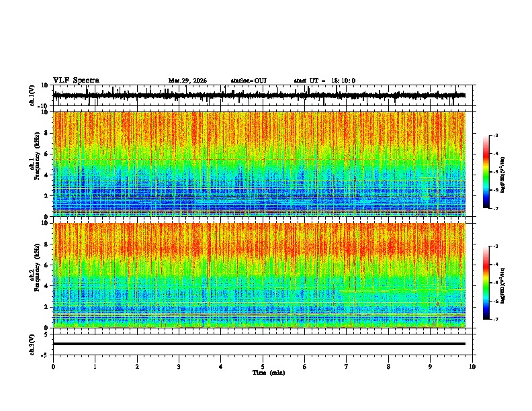The image size is (532, 411).
Task: Click the ch.2 spectrogram panel
Action: pos(259,275)
